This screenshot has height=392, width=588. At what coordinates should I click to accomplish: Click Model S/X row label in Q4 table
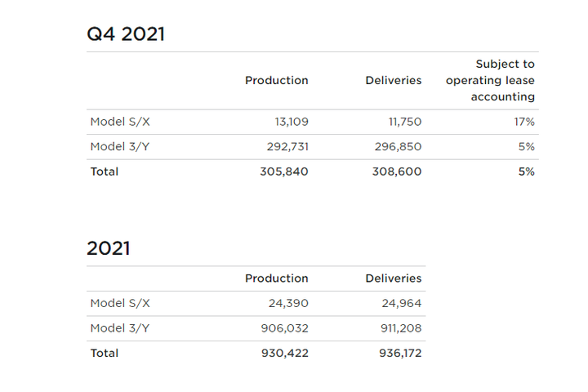(120, 122)
